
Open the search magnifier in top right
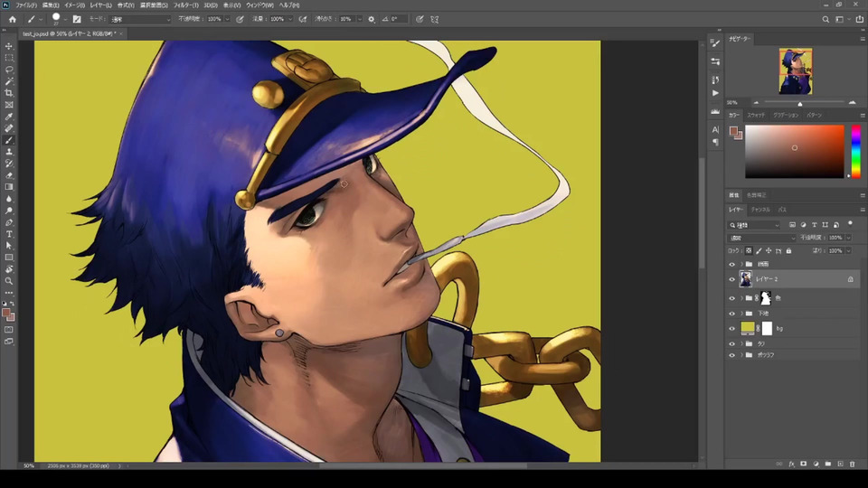[x=826, y=19]
